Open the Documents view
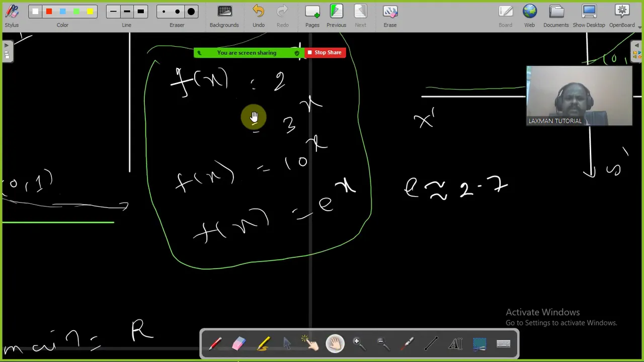The width and height of the screenshot is (644, 362). (556, 16)
